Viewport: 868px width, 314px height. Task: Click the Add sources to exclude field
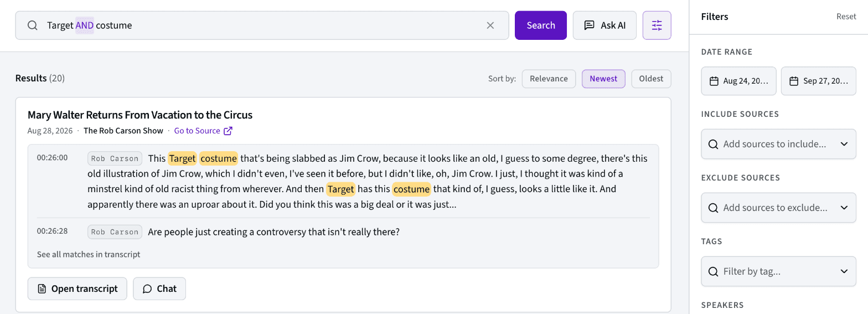(778, 208)
